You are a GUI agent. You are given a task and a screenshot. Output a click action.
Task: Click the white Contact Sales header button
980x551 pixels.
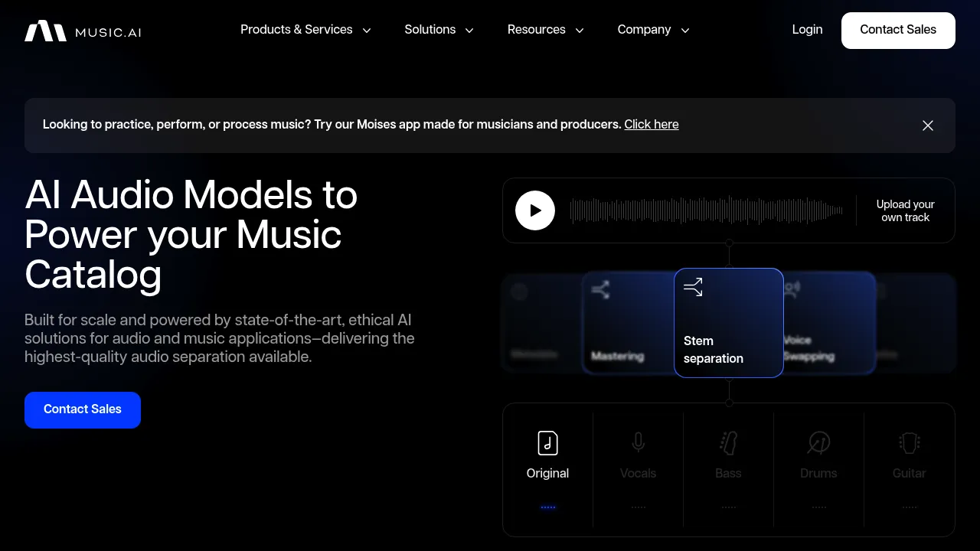[x=898, y=31]
